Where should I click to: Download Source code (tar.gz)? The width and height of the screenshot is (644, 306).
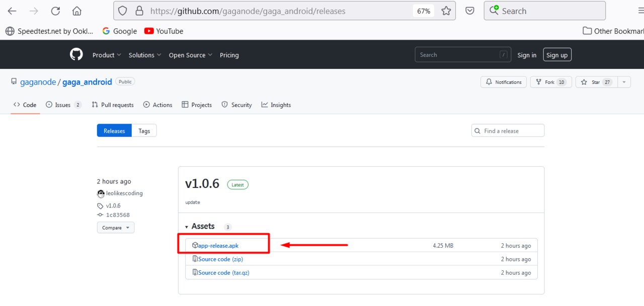click(224, 273)
